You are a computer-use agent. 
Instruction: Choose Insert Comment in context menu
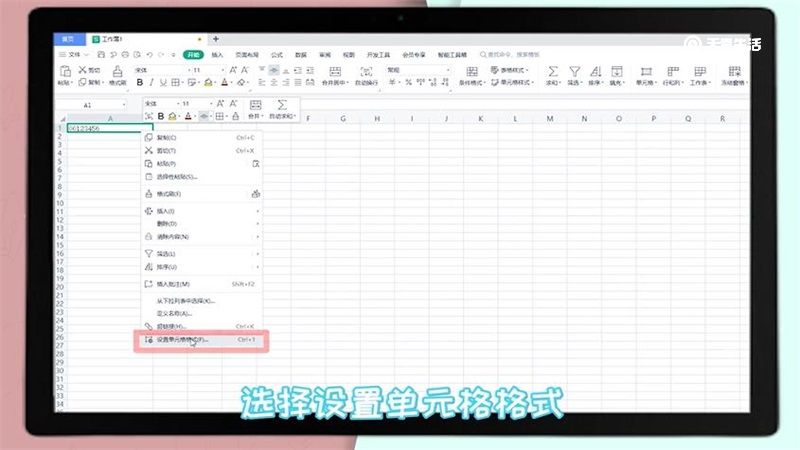[x=202, y=284]
